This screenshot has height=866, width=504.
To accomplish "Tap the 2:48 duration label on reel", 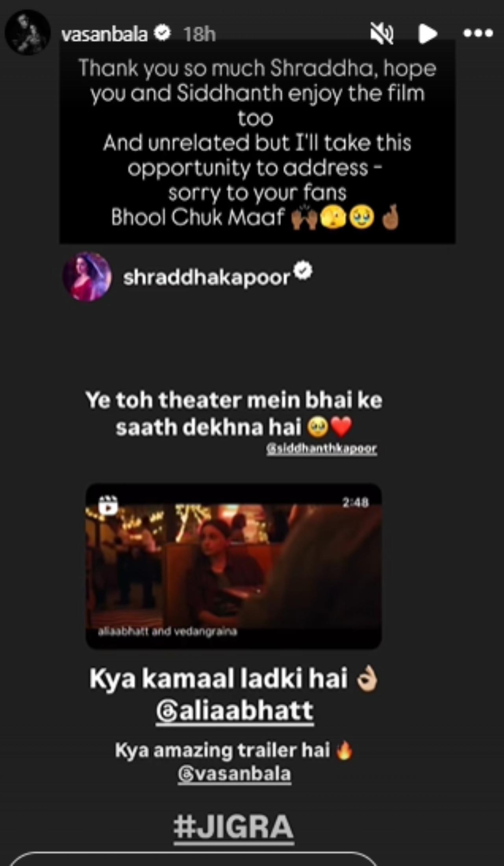I will [355, 502].
